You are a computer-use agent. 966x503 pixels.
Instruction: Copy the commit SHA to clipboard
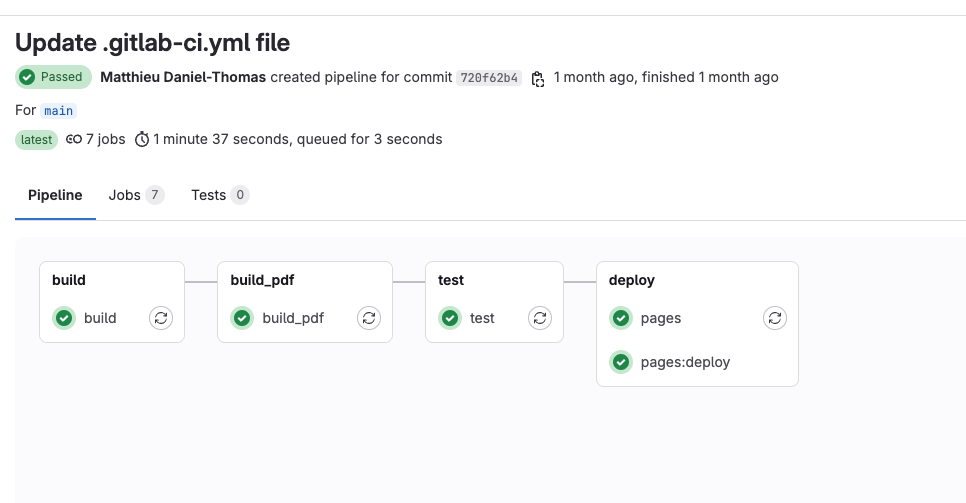click(538, 78)
